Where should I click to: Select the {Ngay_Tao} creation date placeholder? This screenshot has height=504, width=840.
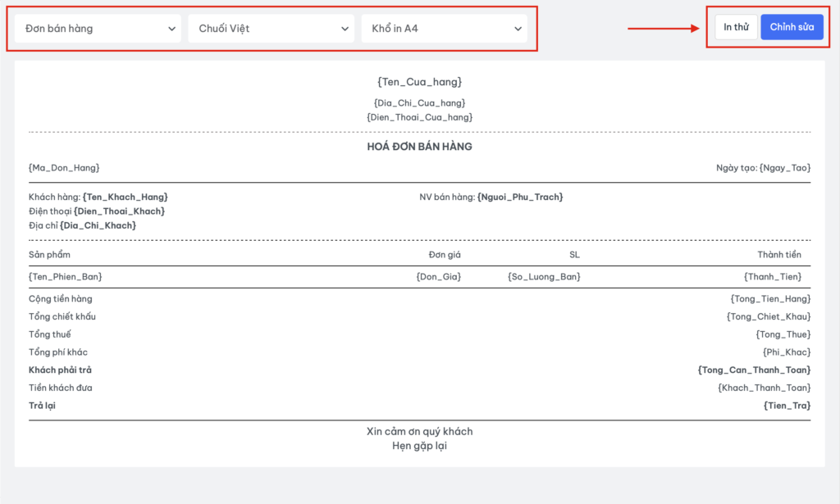click(x=784, y=167)
